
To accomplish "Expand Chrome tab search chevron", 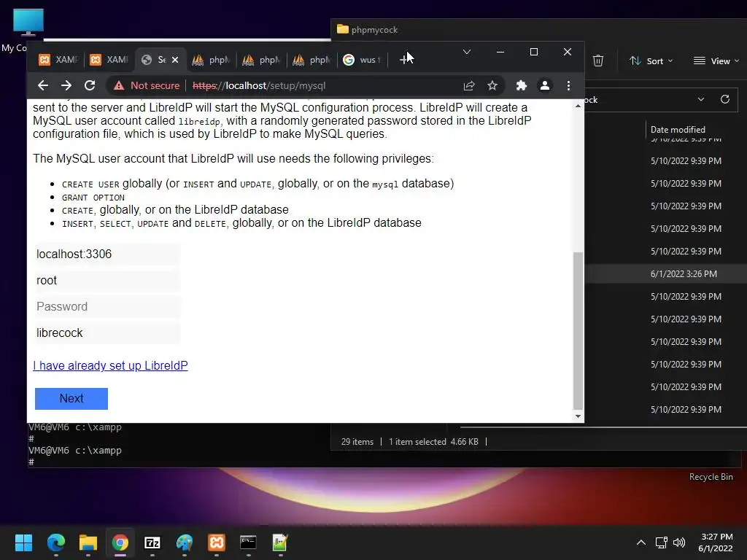I will tap(467, 52).
